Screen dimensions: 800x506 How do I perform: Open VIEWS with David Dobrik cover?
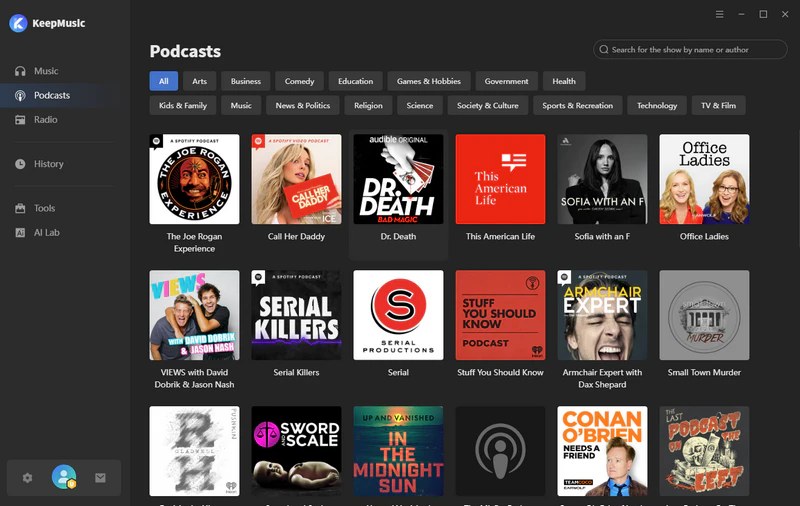[194, 315]
